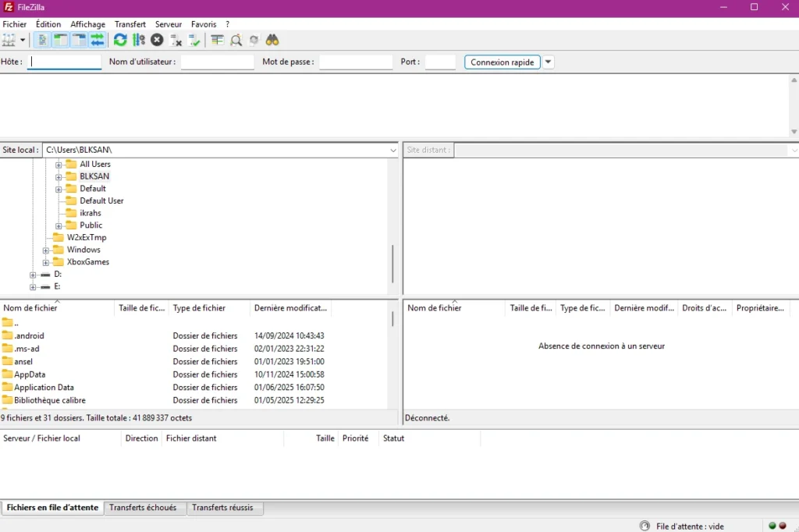Expand the Windows folder node
This screenshot has height=532, width=799.
pyautogui.click(x=46, y=250)
